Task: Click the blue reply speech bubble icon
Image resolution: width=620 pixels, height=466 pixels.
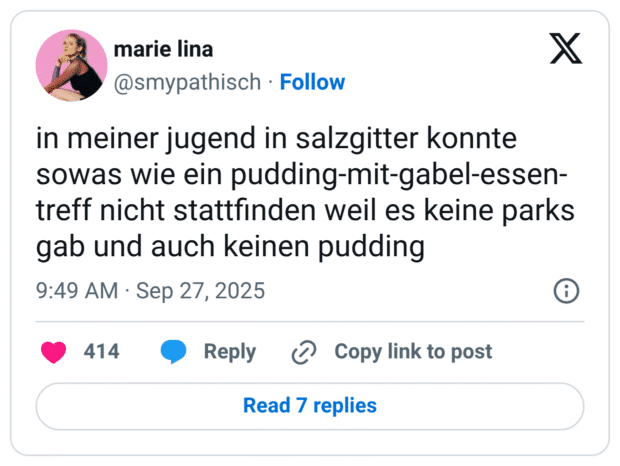Action: tap(174, 352)
